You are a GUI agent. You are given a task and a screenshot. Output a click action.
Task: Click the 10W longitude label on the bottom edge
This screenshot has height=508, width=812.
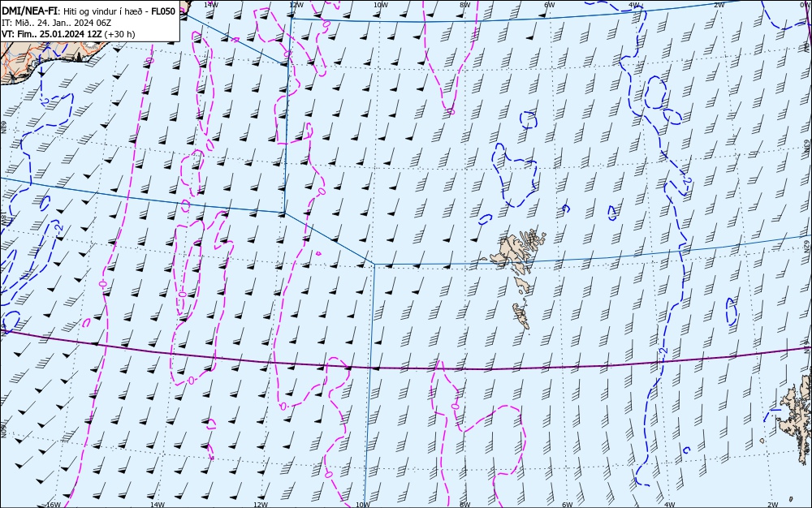click(363, 505)
